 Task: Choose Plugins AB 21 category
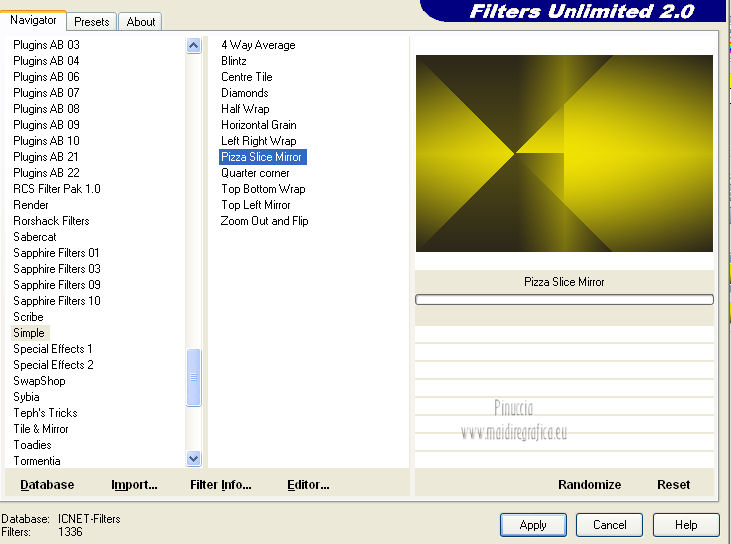click(x=46, y=157)
